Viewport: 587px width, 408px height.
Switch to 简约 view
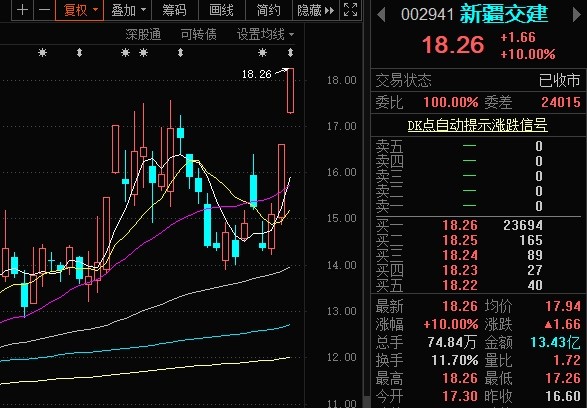(268, 10)
